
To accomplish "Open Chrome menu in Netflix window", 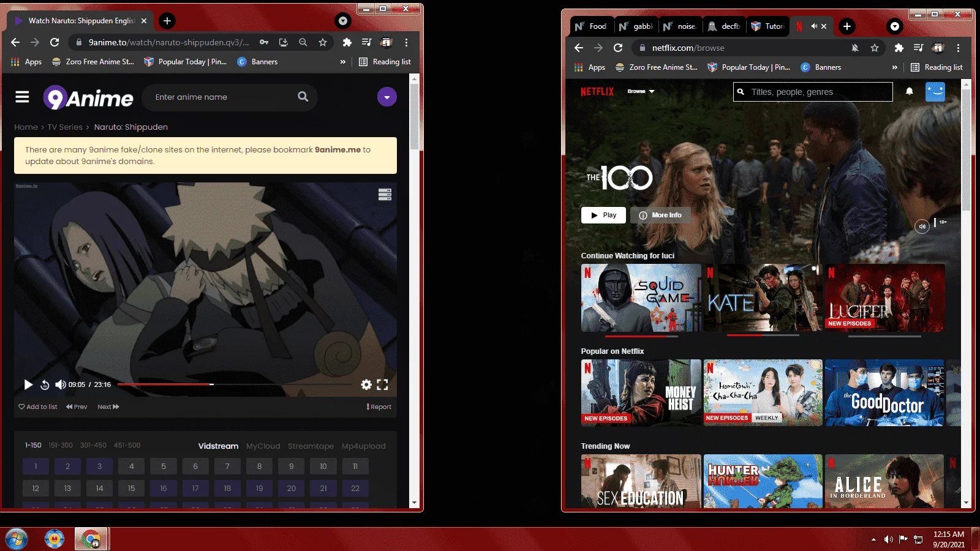I will [958, 48].
